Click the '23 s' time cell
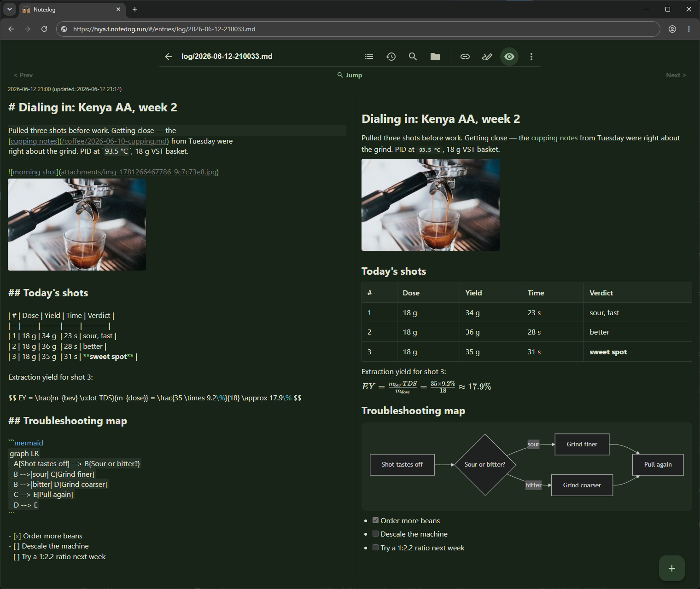 pos(553,312)
